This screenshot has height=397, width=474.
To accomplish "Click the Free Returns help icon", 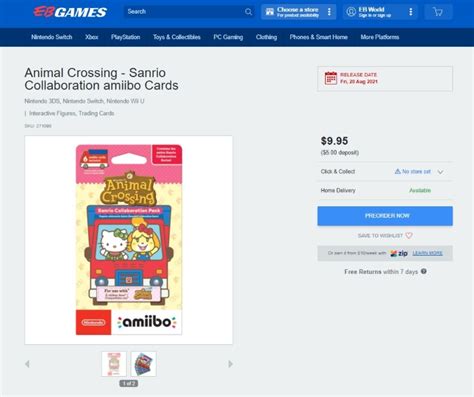I will 424,271.
